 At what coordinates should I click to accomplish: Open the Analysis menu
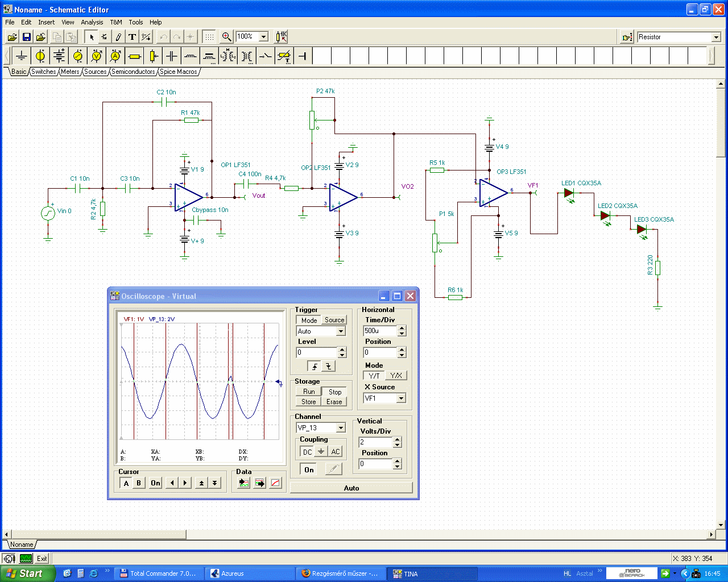click(x=92, y=22)
